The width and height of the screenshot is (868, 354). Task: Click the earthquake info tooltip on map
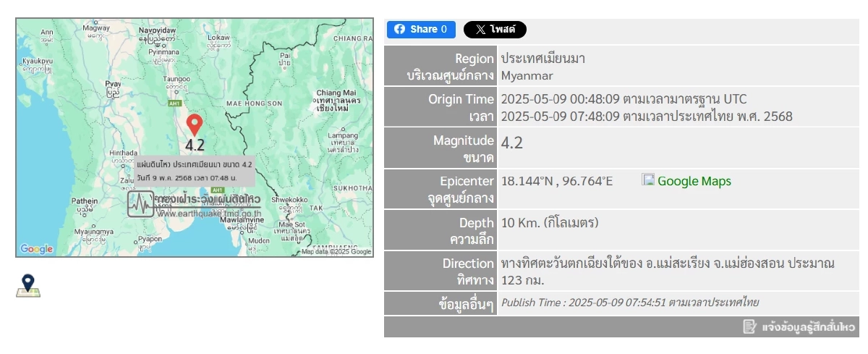click(194, 171)
